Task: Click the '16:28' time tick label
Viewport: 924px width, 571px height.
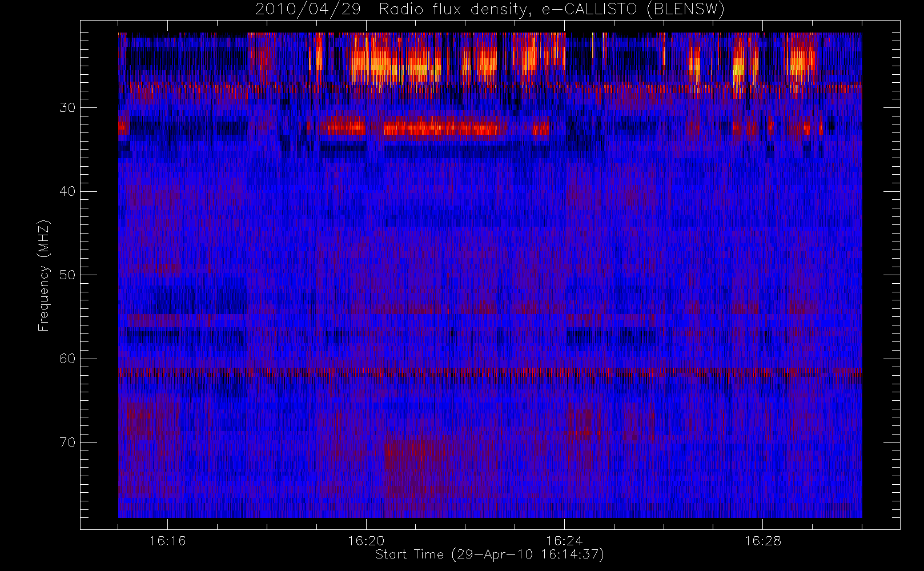Action: [x=763, y=541]
